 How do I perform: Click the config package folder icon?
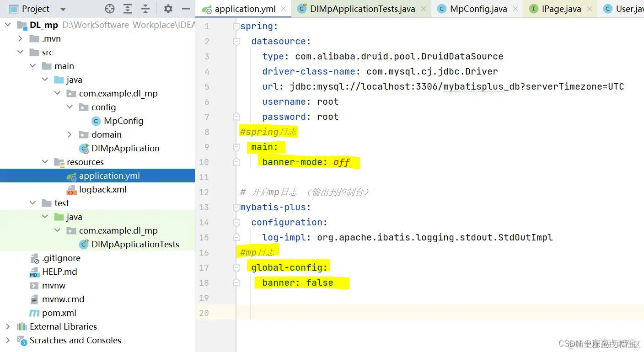coord(84,107)
